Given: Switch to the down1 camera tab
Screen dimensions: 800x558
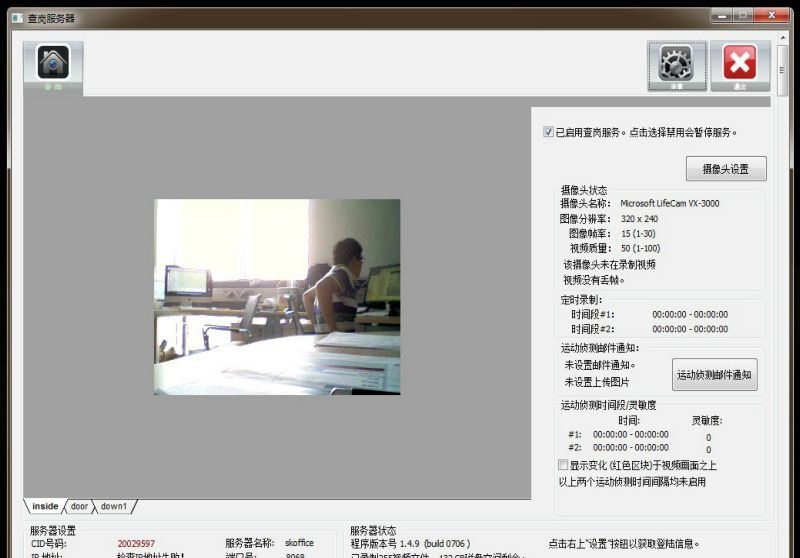Looking at the screenshot, I should [113, 506].
